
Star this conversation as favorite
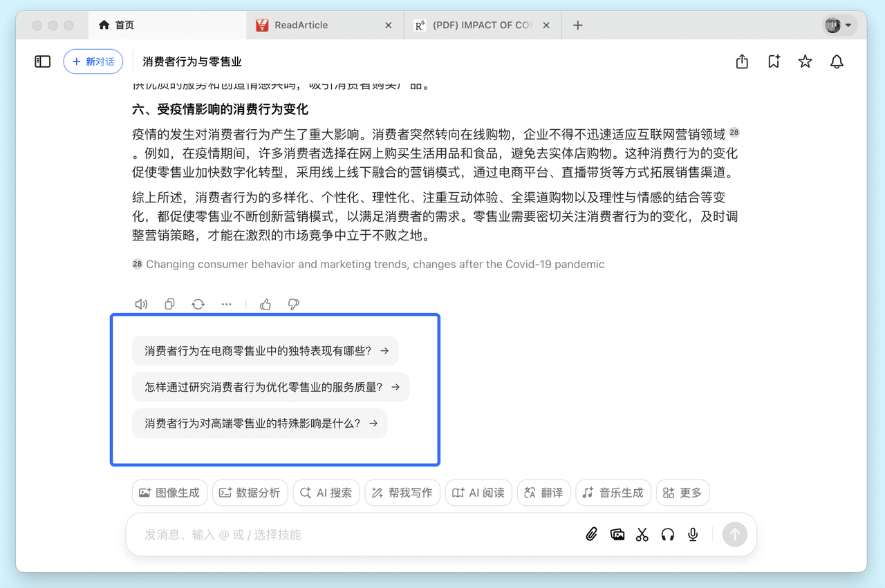pos(805,61)
